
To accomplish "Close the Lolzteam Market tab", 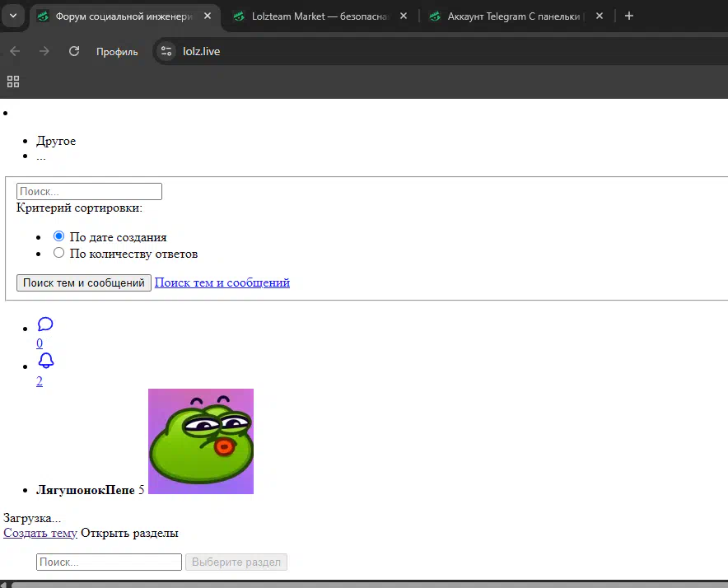I will tap(404, 16).
